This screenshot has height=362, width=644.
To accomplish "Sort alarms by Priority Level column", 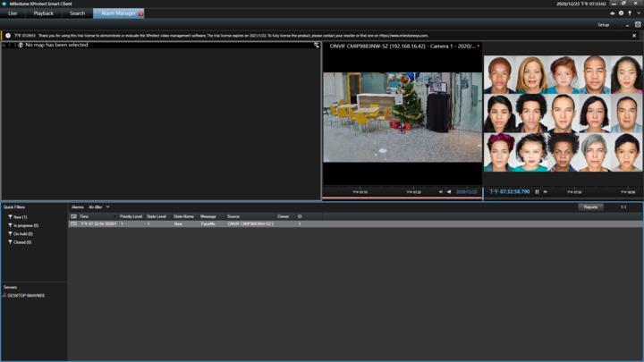I will tap(131, 216).
